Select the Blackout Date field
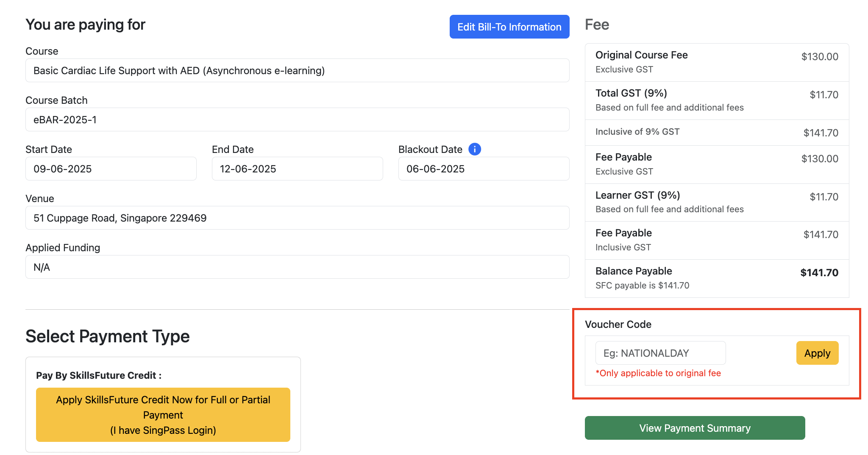The height and width of the screenshot is (455, 868). point(483,169)
